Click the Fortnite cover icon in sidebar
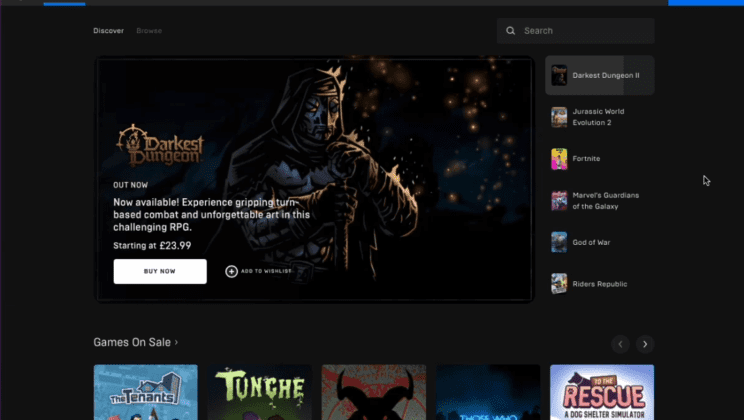744x420 pixels. click(x=559, y=159)
